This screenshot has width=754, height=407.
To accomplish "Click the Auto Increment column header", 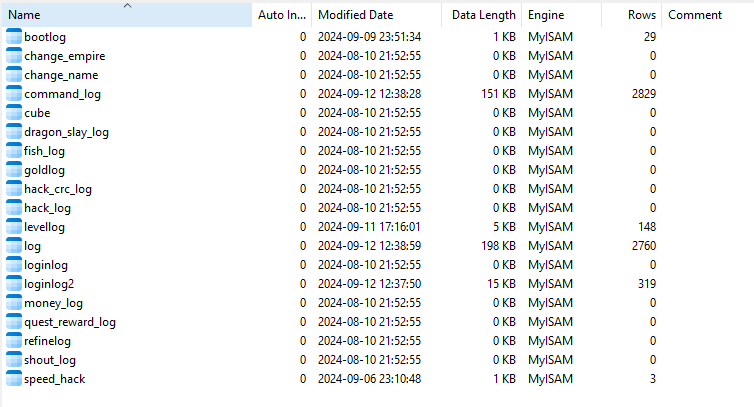I will pyautogui.click(x=282, y=16).
